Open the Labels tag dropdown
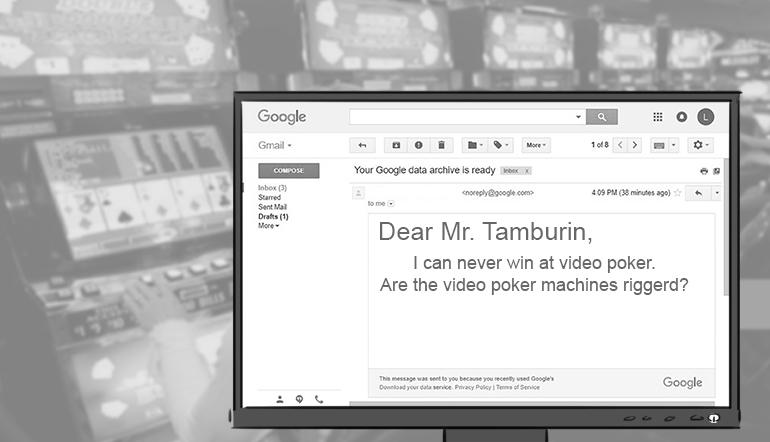Image resolution: width=770 pixels, height=442 pixels. tap(500, 145)
